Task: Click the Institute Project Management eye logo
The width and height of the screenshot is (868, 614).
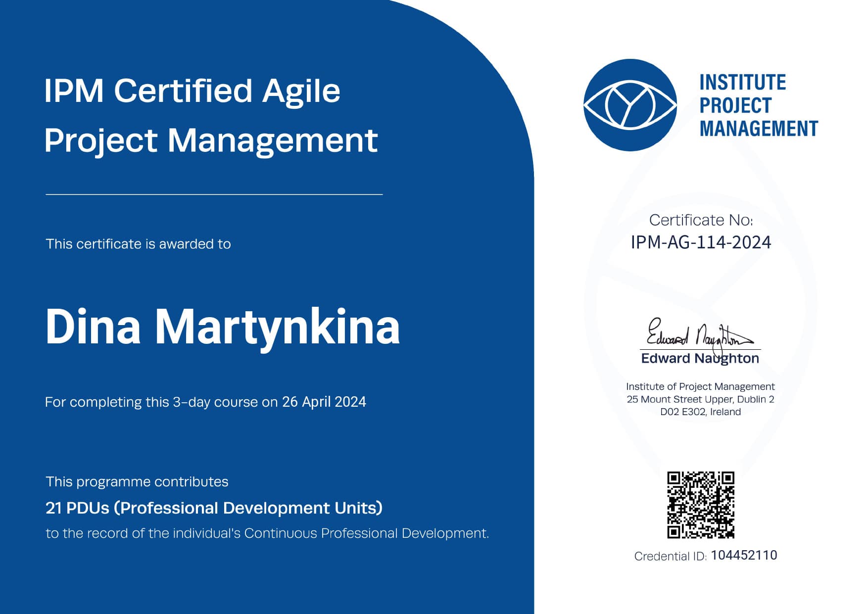Action: (x=630, y=105)
